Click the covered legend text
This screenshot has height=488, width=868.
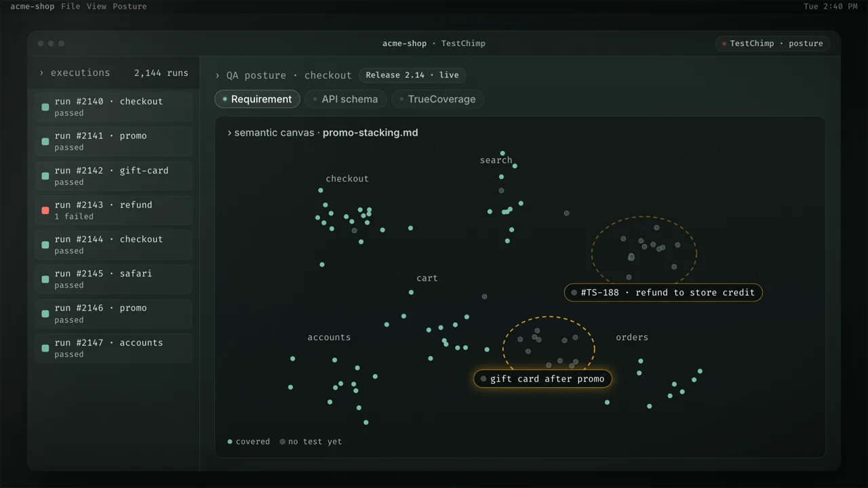(253, 442)
